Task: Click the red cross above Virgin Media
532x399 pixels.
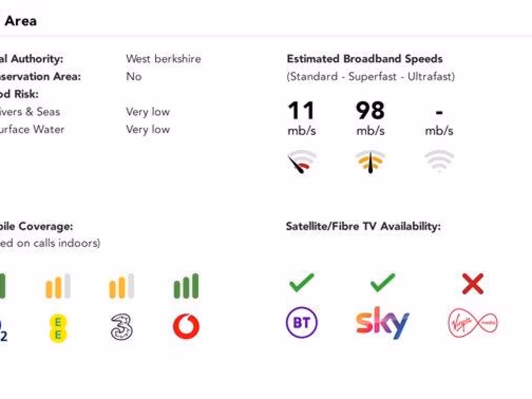Action: point(472,284)
